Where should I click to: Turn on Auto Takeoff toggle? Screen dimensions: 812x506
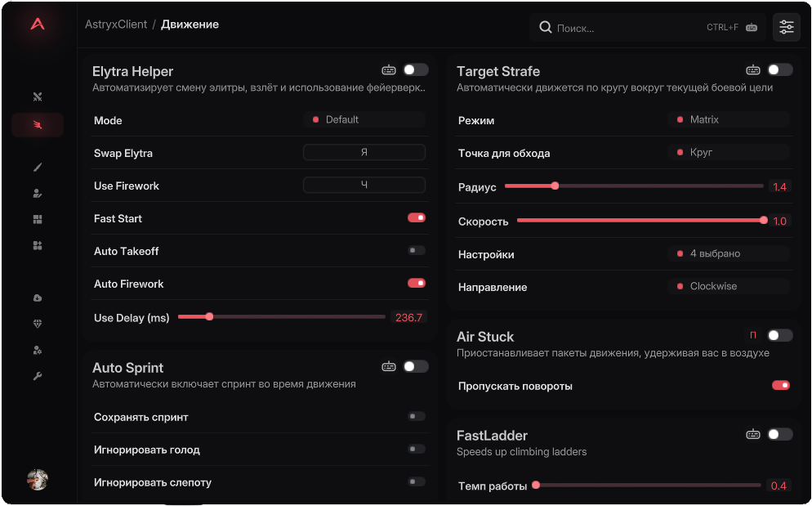coord(417,250)
